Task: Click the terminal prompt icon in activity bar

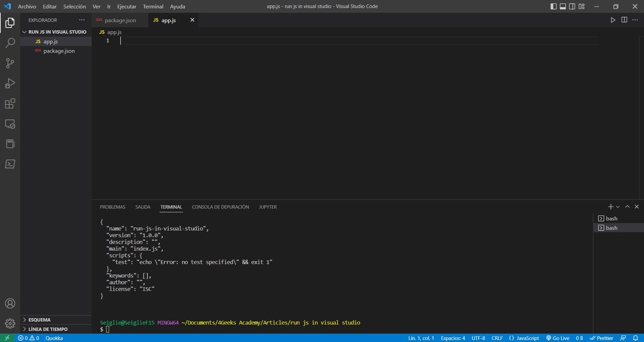Action: (10, 164)
